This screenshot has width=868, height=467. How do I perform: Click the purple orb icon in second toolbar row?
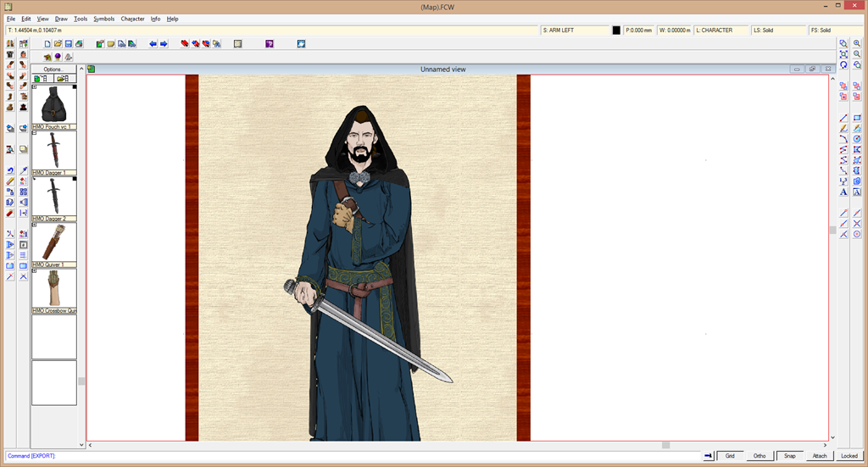(x=58, y=57)
